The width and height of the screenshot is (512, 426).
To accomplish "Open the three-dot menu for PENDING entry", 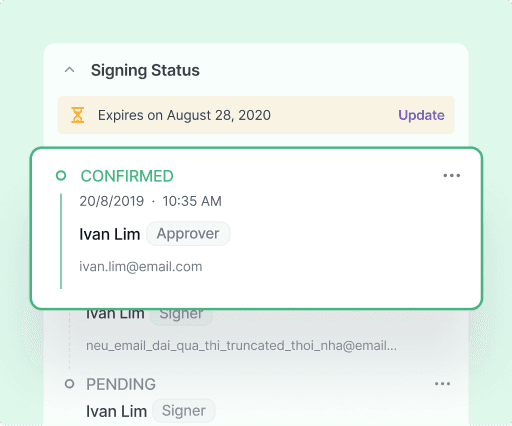I will pos(443,384).
